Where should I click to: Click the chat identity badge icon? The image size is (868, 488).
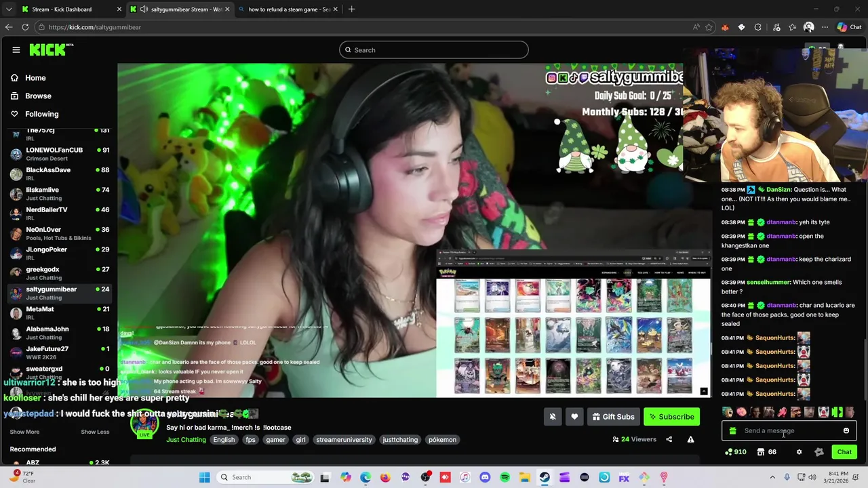(x=819, y=452)
